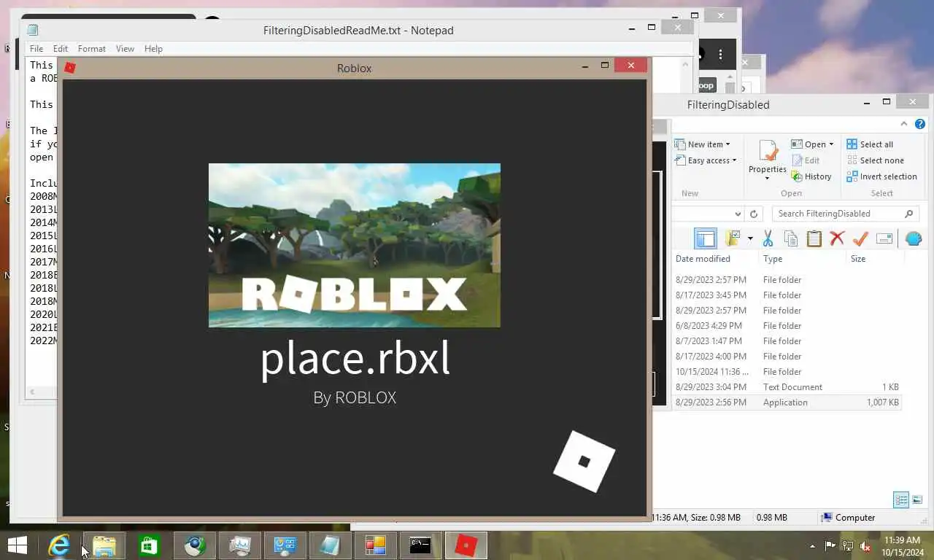Switch Explorer to large icons view
This screenshot has width=934, height=560.
pos(917,500)
